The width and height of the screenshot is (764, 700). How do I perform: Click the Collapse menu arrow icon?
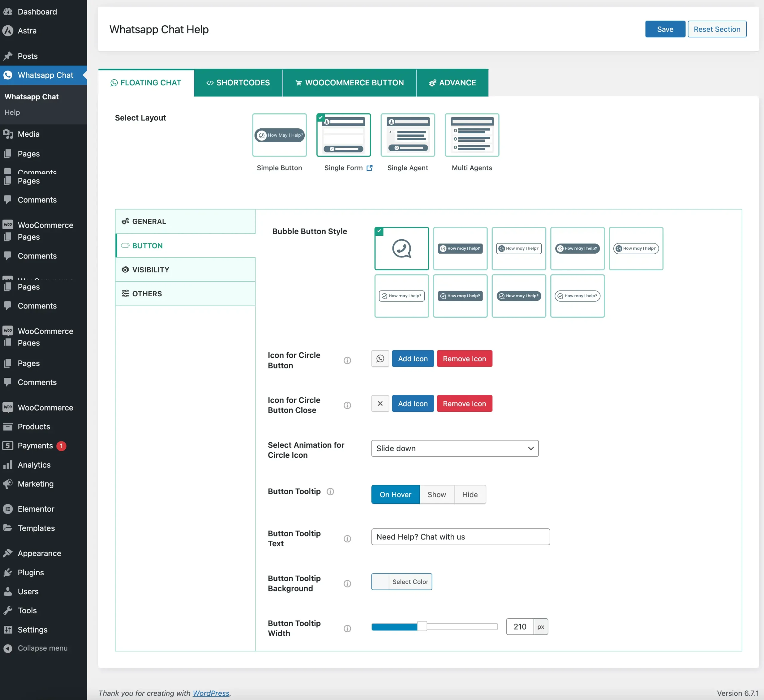pos(7,648)
